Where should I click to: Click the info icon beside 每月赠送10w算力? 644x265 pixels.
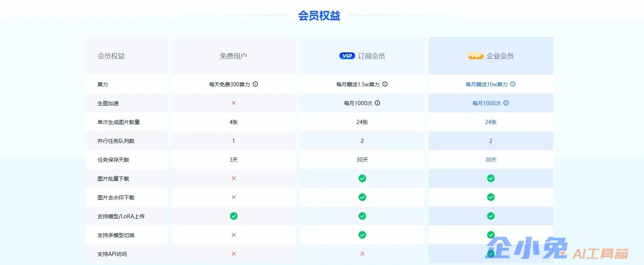513,84
